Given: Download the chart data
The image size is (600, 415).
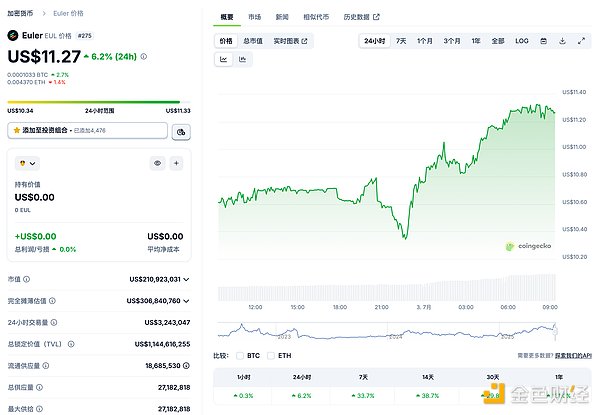Looking at the screenshot, I should pyautogui.click(x=562, y=41).
